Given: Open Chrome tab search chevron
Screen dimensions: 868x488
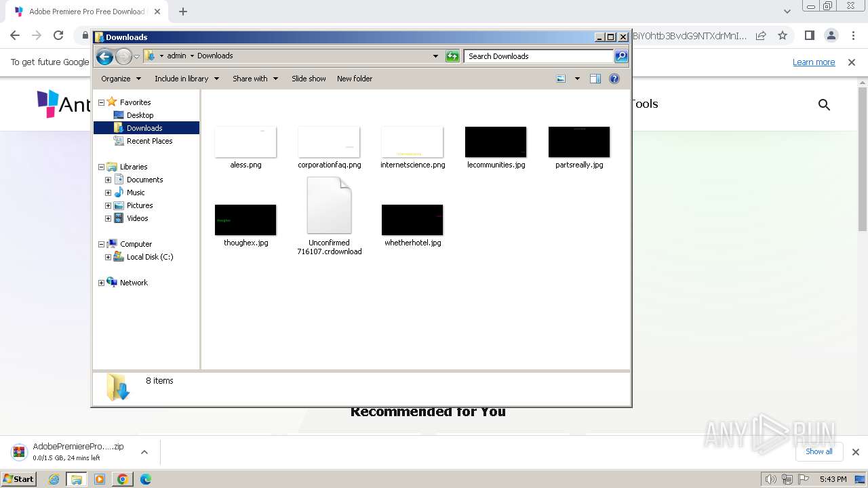Looking at the screenshot, I should pos(787,12).
